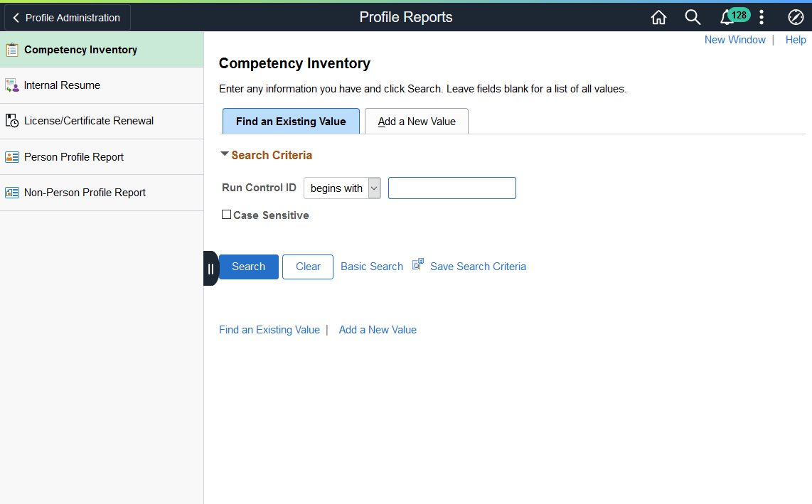Collapse the left sidebar using the handle

(211, 269)
